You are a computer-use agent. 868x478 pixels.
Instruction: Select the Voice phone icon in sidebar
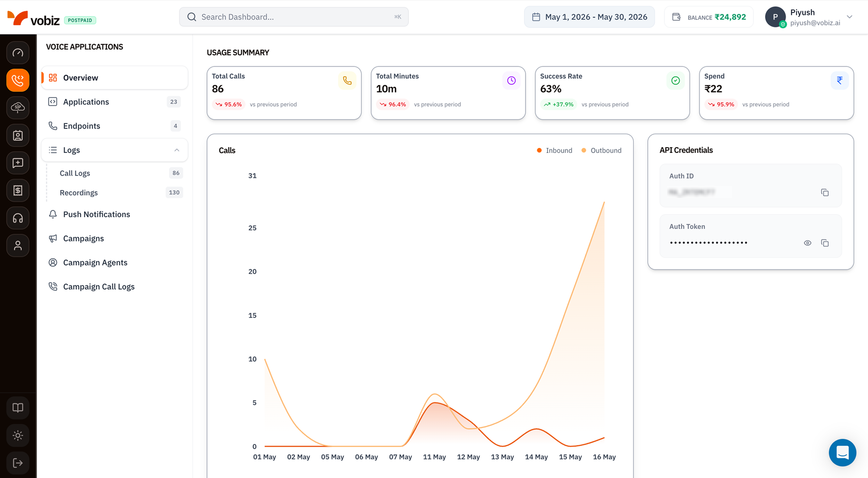tap(18, 80)
